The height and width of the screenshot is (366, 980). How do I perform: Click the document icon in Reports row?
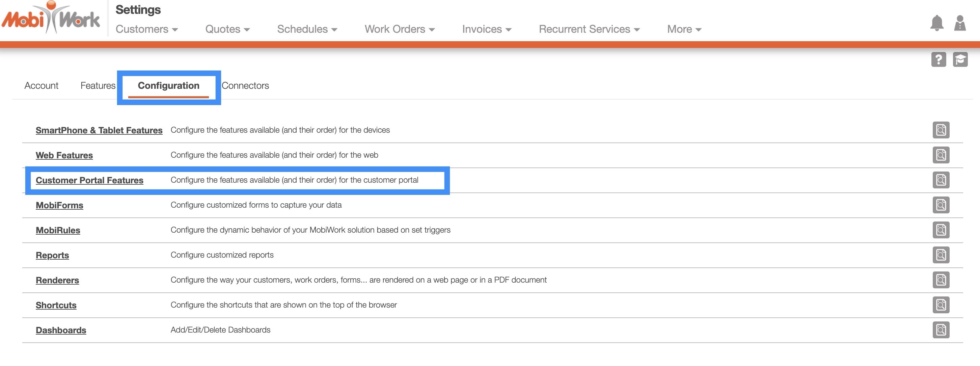pos(941,255)
